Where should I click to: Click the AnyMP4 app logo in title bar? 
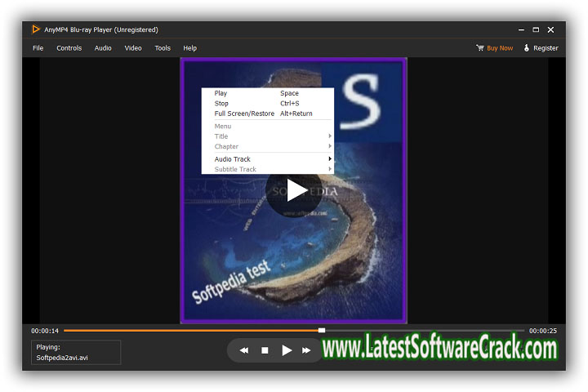click(35, 29)
